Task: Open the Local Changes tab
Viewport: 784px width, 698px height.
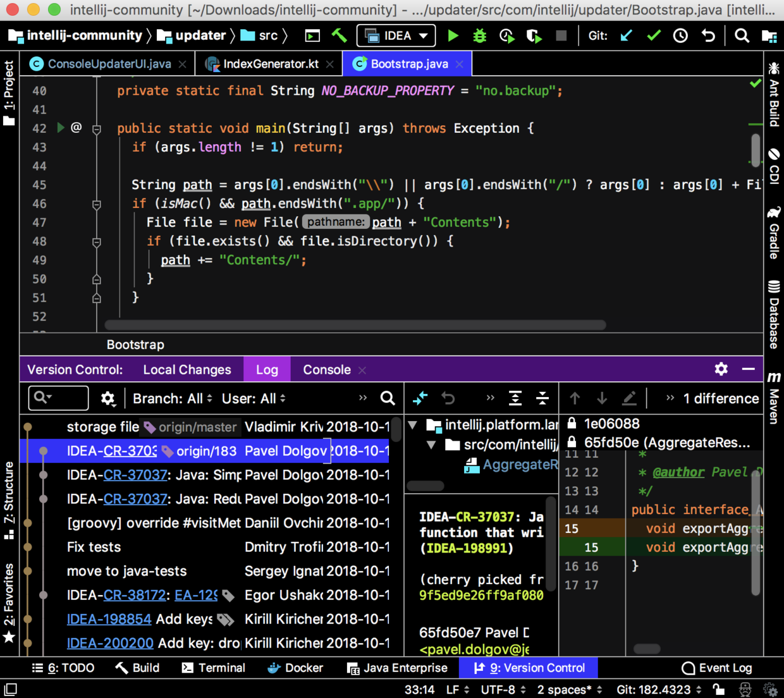Action: 187,370
